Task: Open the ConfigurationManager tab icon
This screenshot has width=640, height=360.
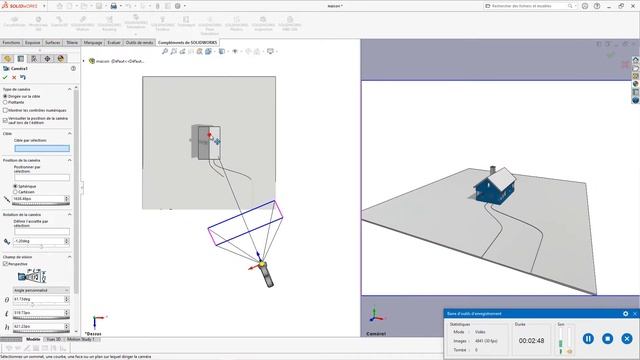Action: (34, 59)
